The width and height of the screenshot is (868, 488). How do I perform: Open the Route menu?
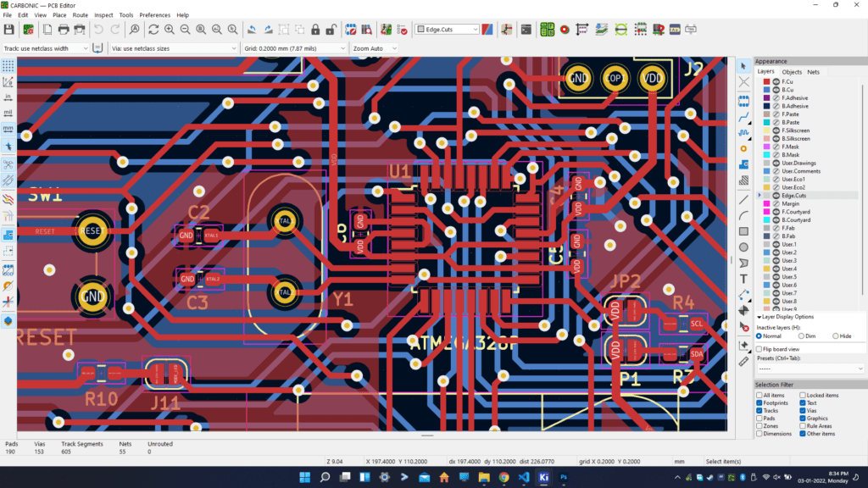(81, 15)
